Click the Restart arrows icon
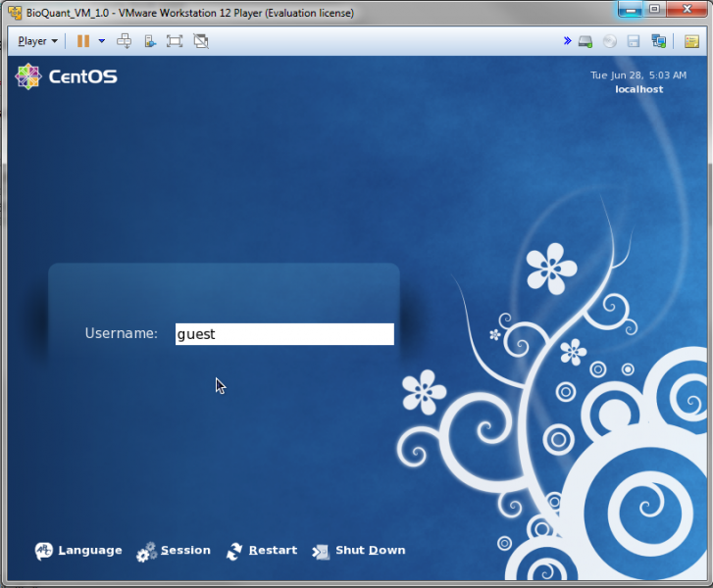 [234, 551]
